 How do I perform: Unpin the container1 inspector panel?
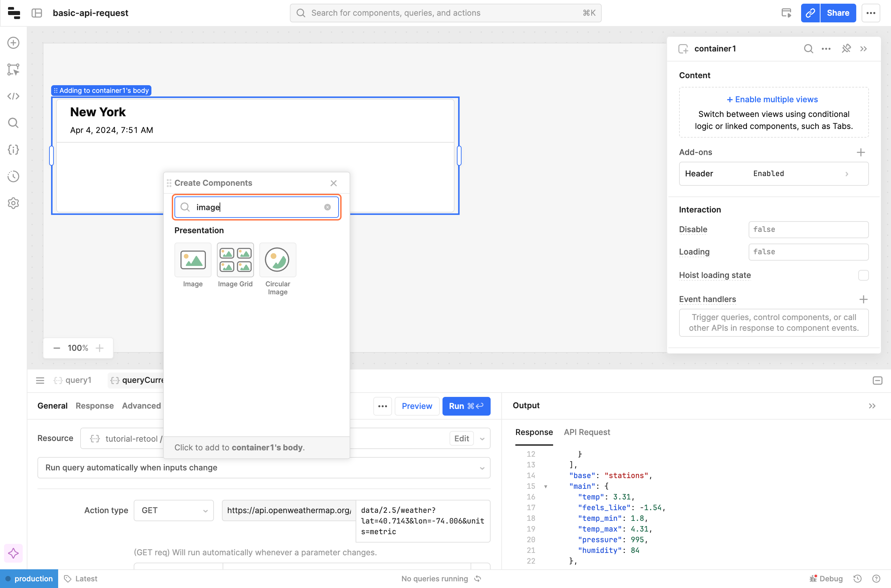[846, 49]
